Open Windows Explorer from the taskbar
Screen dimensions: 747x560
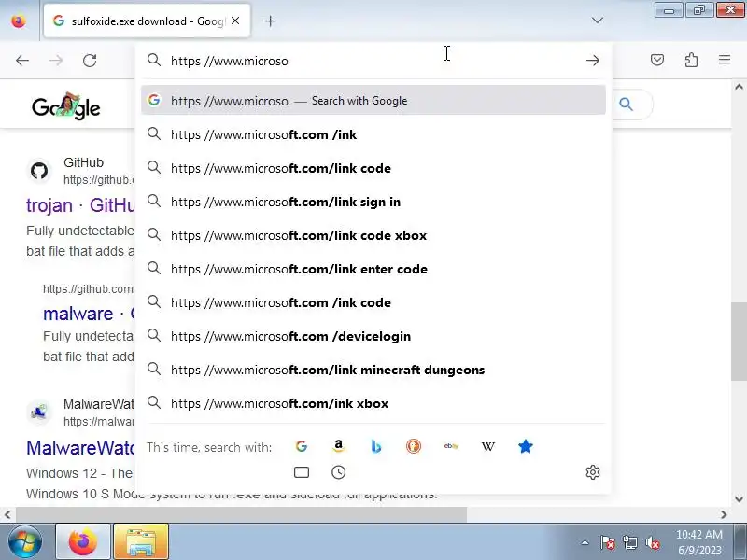click(x=141, y=541)
